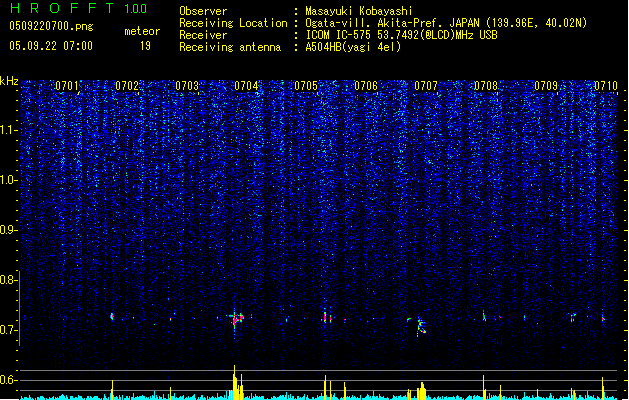Click the 0.8 kHz axis label

click(9, 280)
